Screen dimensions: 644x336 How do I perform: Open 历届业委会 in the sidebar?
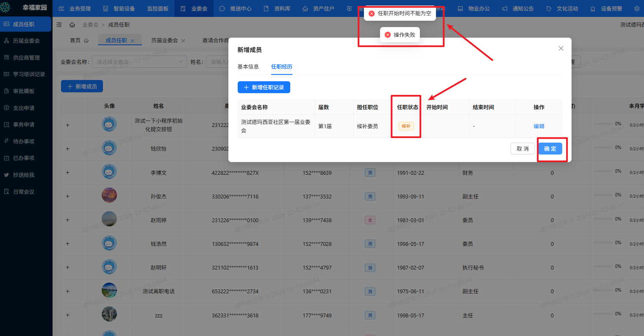(x=26, y=41)
